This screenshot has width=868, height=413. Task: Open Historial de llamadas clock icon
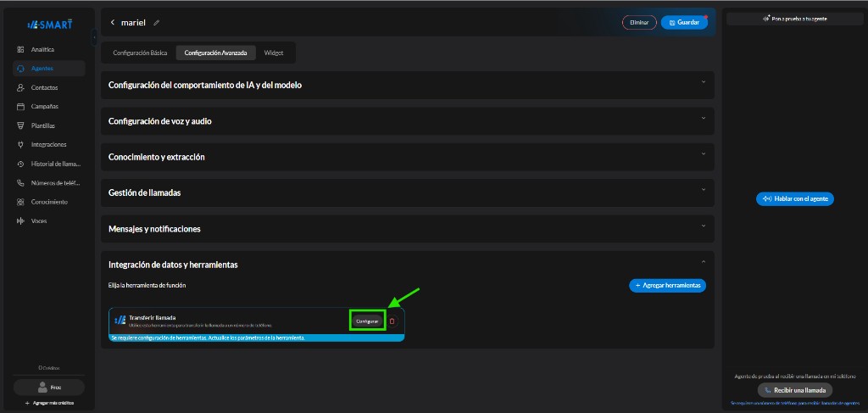click(x=20, y=164)
